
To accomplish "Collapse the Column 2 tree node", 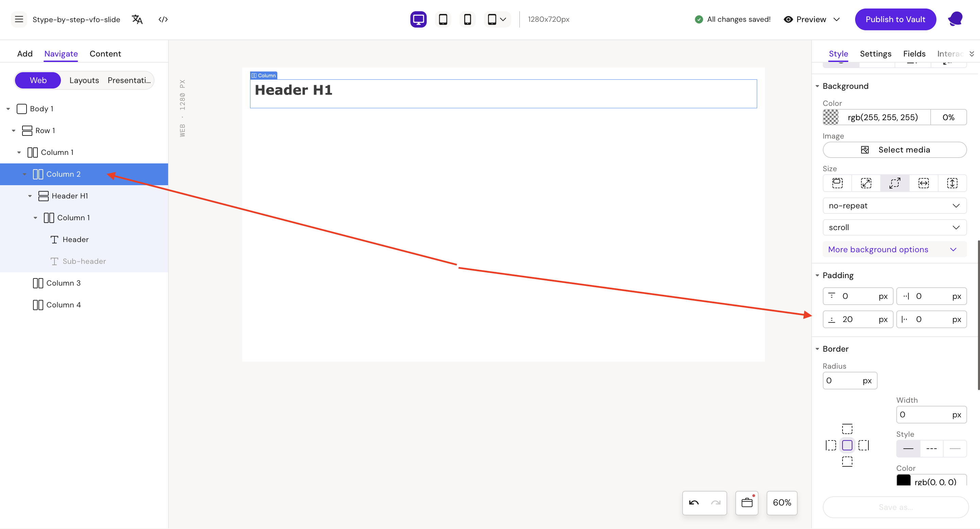I will 25,174.
